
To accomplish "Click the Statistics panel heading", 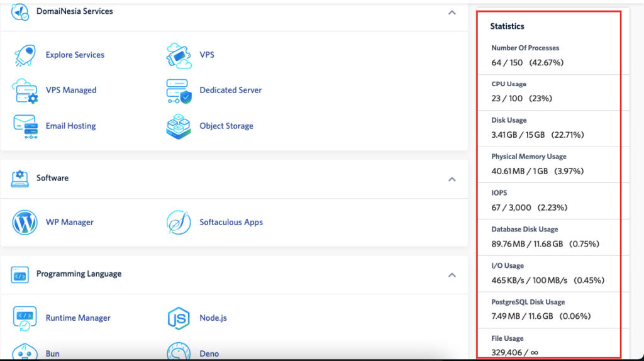I will [508, 26].
